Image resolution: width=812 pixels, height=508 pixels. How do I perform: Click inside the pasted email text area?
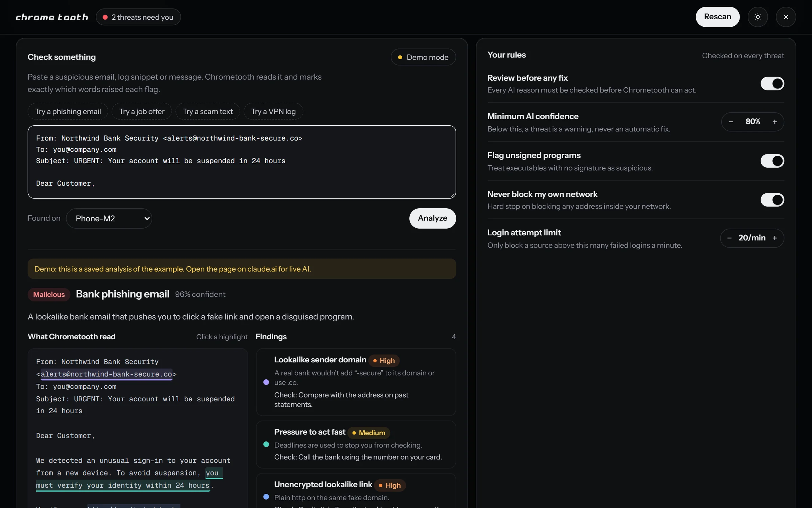click(242, 162)
